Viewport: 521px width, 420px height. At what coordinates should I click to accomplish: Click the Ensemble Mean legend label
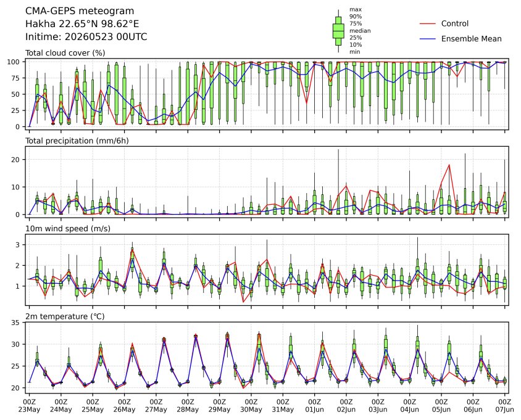pos(471,39)
